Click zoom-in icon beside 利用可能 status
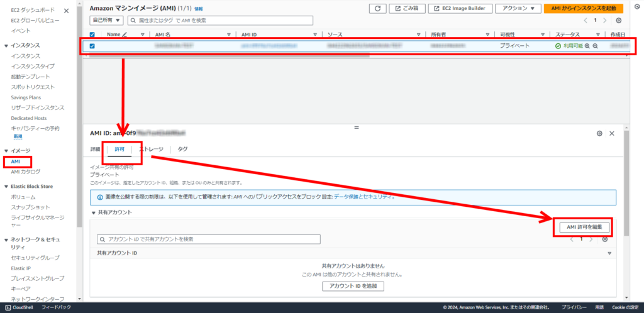 pyautogui.click(x=587, y=46)
